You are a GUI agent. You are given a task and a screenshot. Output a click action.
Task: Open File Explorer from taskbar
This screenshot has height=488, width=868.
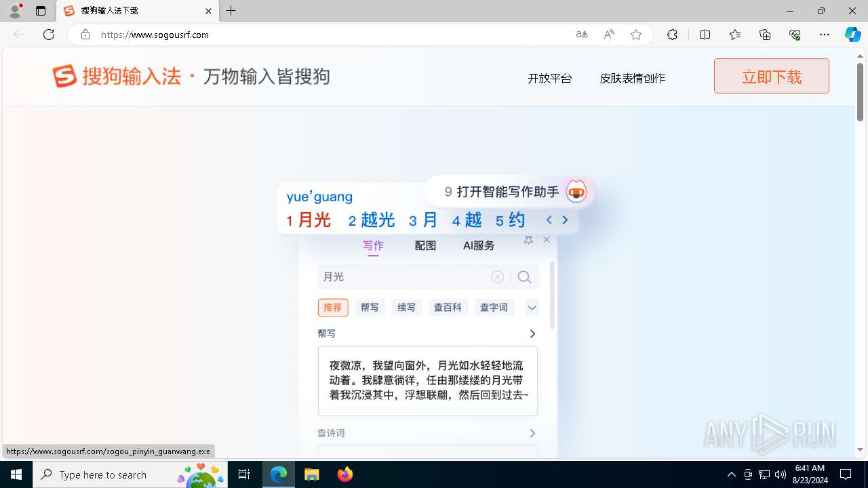coord(311,474)
